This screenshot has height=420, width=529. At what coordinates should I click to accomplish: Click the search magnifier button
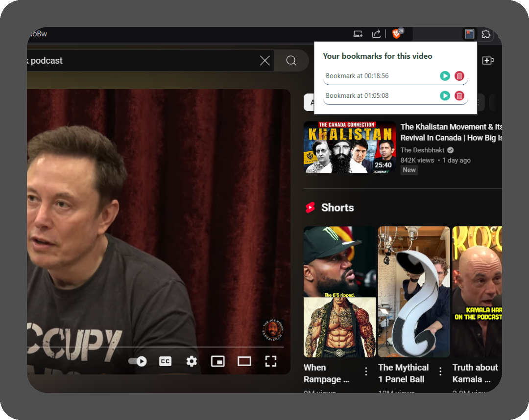[x=291, y=61]
